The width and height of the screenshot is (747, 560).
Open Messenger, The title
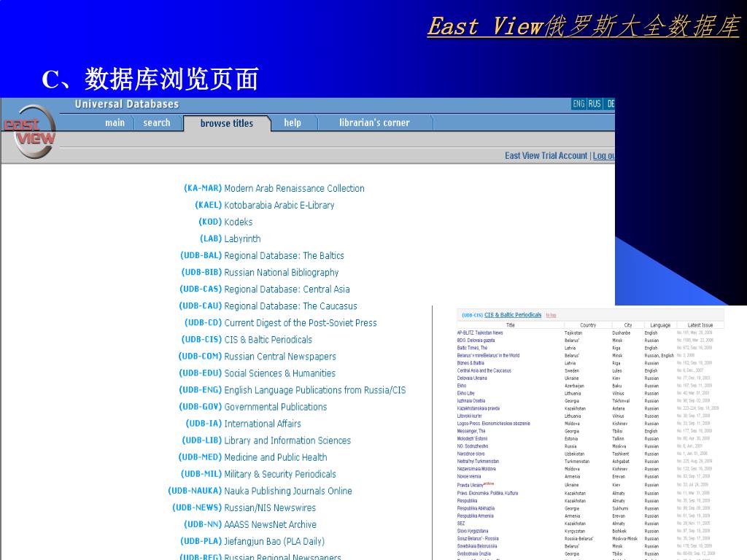[x=471, y=431]
